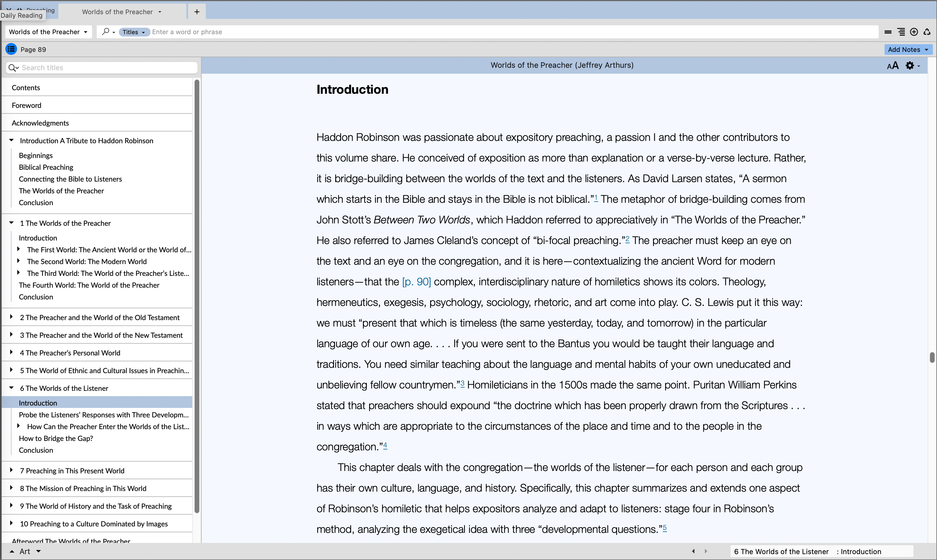Click the plus to add new tab

(197, 12)
